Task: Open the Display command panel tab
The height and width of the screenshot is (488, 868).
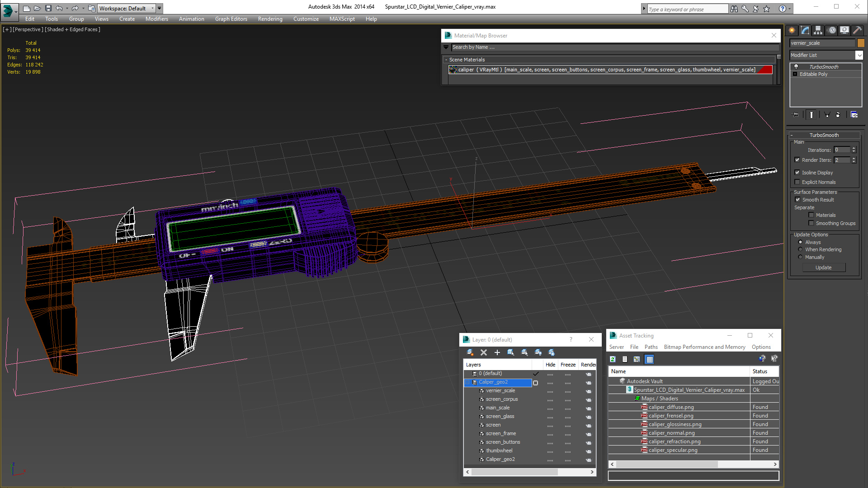Action: pyautogui.click(x=844, y=30)
